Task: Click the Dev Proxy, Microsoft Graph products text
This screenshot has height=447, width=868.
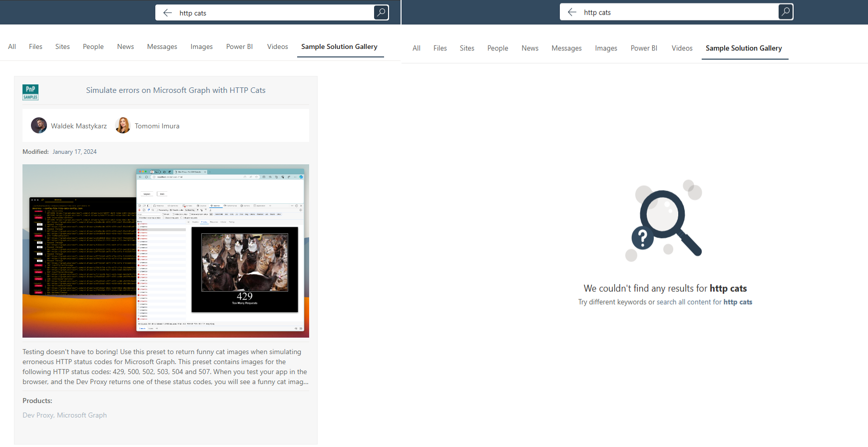Action: [x=64, y=415]
